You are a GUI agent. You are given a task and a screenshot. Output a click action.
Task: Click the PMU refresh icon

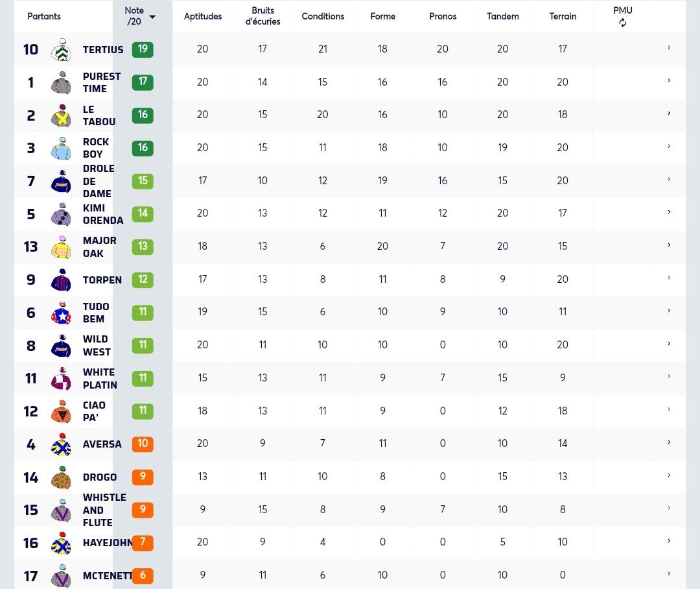[x=623, y=23]
